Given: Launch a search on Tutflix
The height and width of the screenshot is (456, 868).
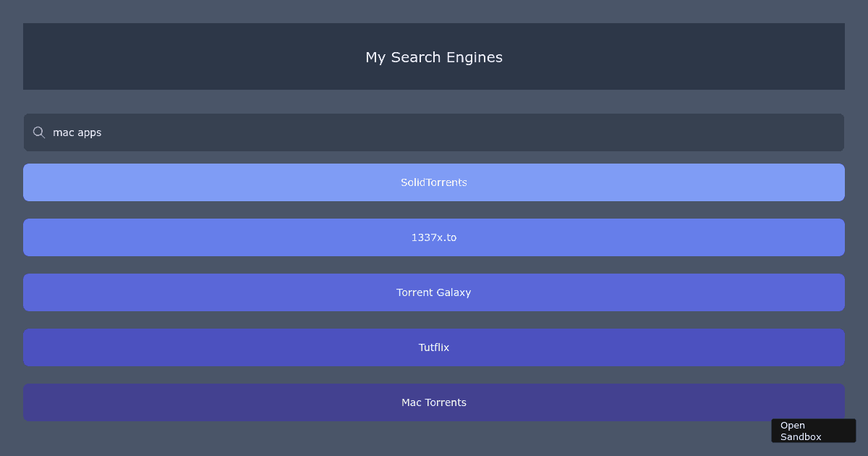Looking at the screenshot, I should click(434, 347).
